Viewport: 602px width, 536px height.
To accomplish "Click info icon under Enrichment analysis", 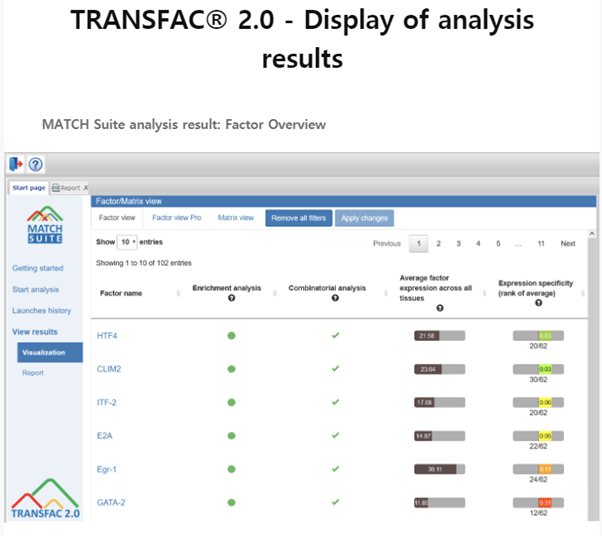I will coord(232,298).
